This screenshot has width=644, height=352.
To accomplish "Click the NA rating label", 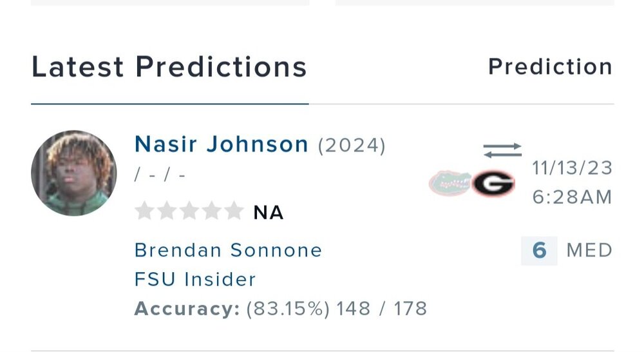I will 269,213.
